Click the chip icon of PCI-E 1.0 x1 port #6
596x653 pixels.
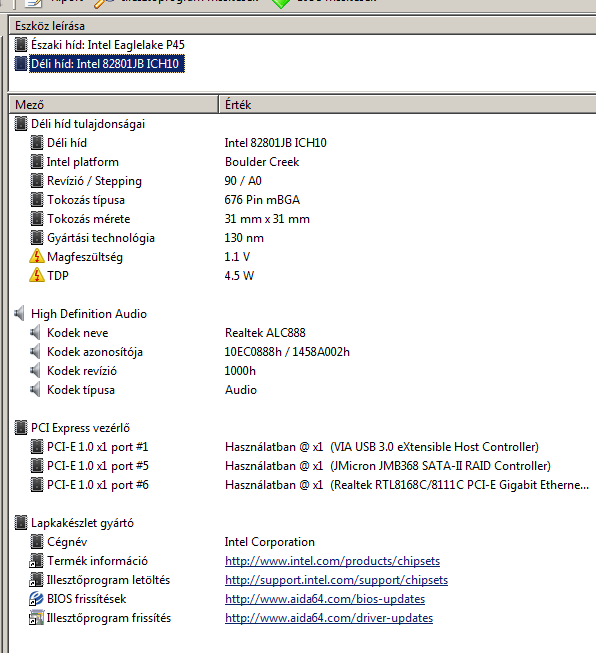click(37, 485)
